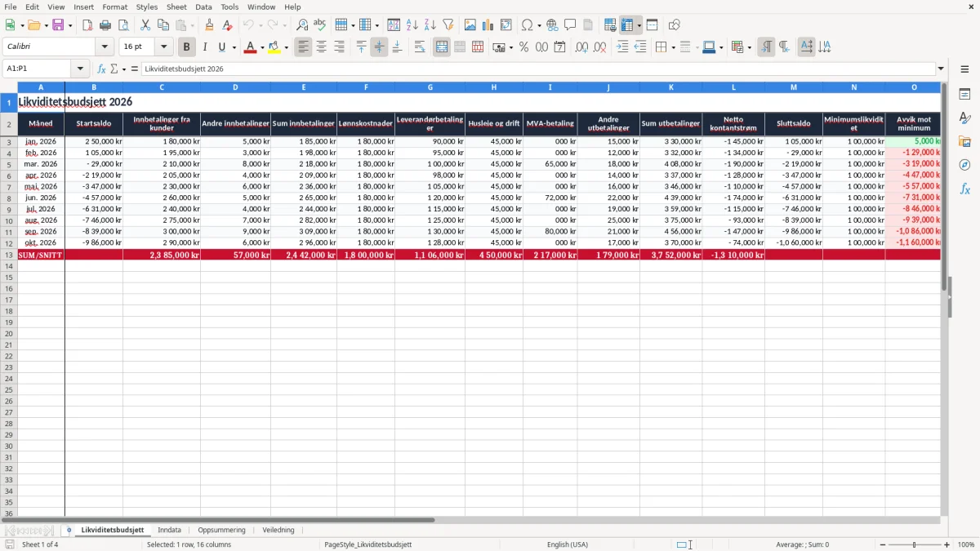
Task: Expand the Font Color dropdown arrow
Action: 261,47
